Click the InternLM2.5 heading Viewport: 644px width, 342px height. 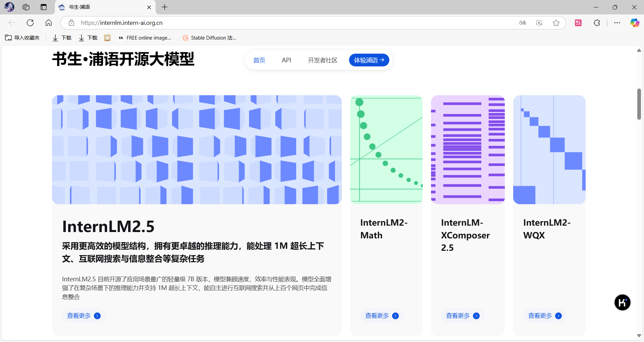click(108, 227)
